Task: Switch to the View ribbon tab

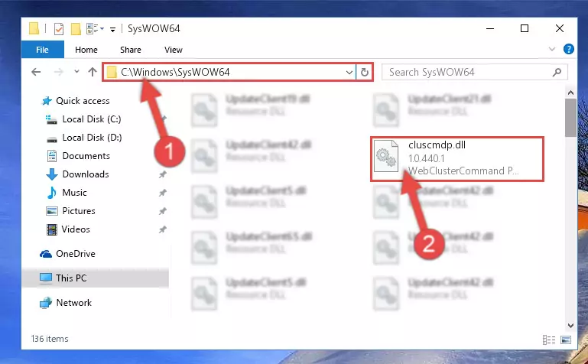Action: tap(174, 50)
